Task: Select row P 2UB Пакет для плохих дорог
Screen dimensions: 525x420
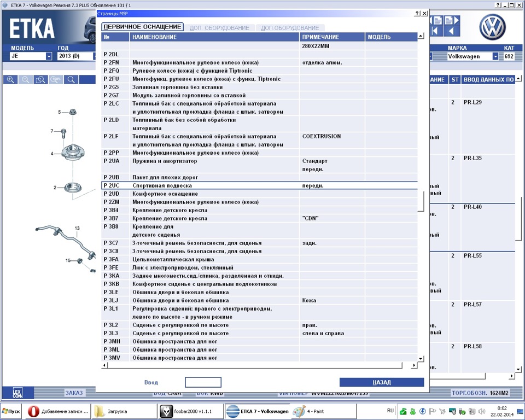Action: click(x=259, y=177)
